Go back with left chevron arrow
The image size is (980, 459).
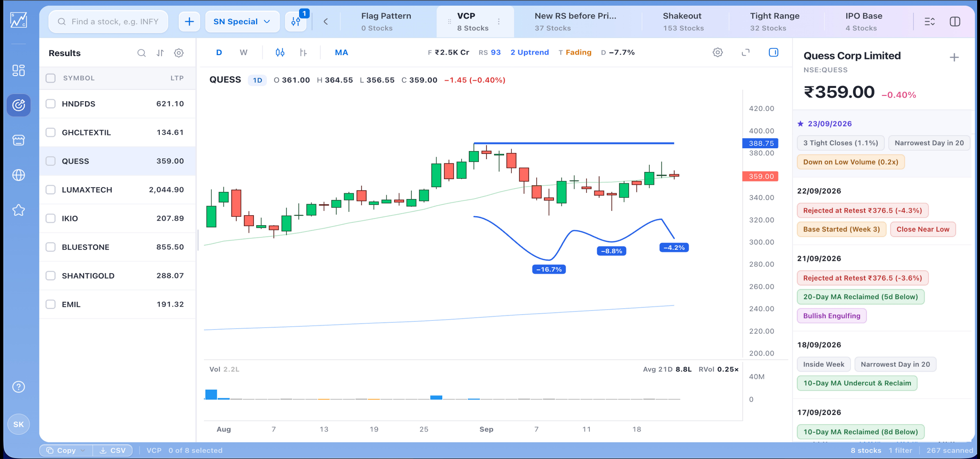point(326,21)
